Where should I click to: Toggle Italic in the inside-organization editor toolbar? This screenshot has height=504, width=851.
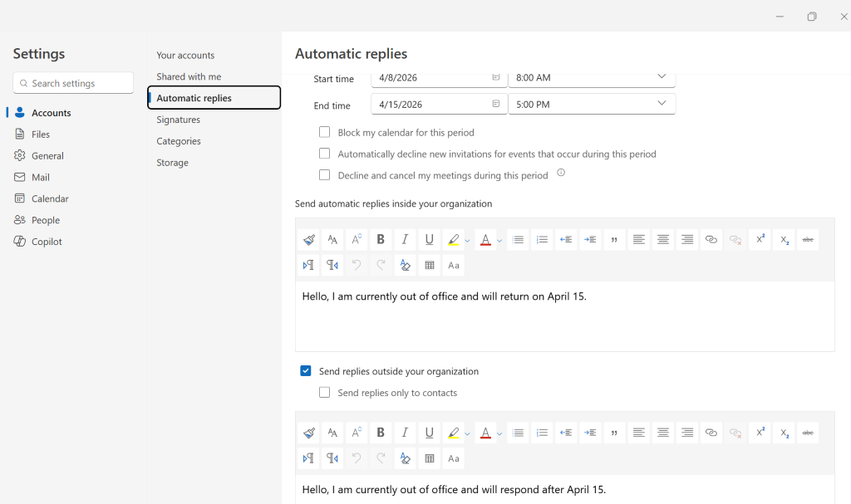(405, 239)
